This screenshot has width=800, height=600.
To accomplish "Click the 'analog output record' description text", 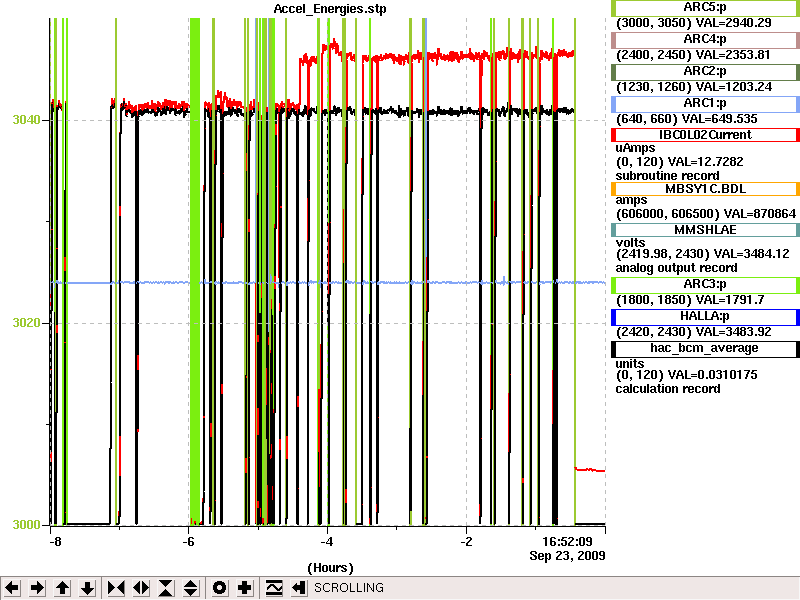I will pyautogui.click(x=677, y=268).
